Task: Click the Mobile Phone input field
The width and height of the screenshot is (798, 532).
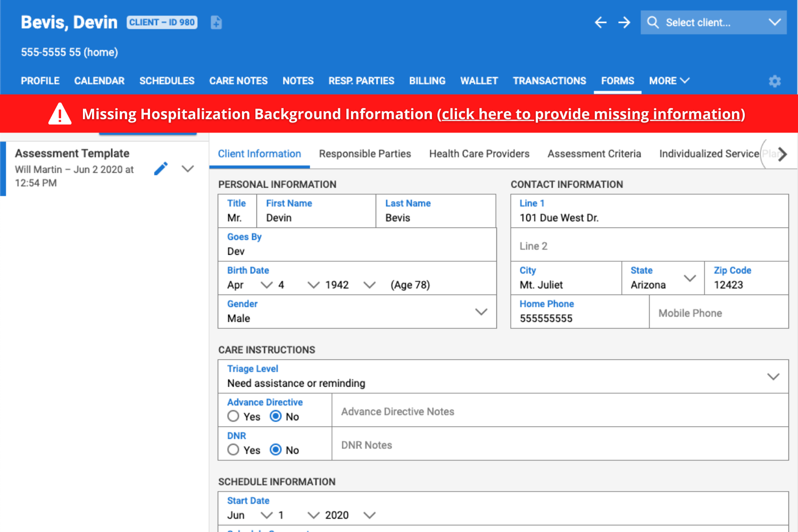Action: (x=718, y=313)
